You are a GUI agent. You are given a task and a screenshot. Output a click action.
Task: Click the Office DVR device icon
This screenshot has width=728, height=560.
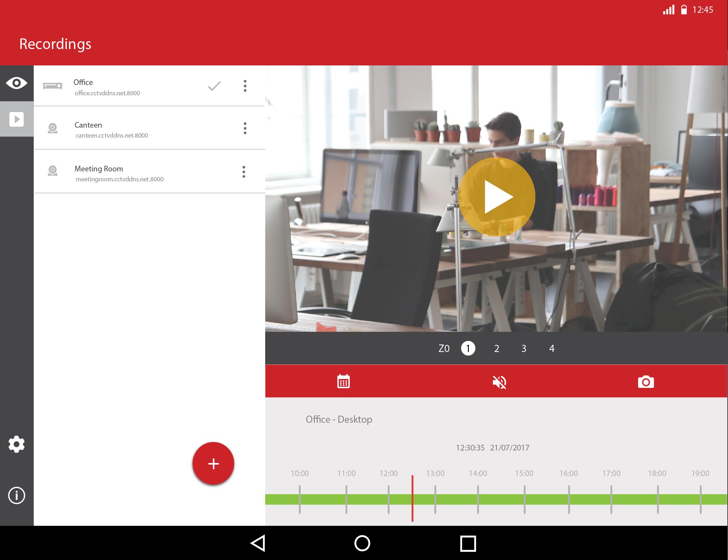point(53,86)
